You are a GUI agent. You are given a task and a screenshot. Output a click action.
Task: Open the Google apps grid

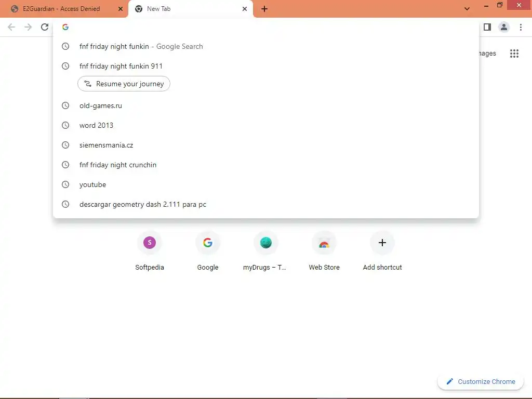click(x=514, y=54)
